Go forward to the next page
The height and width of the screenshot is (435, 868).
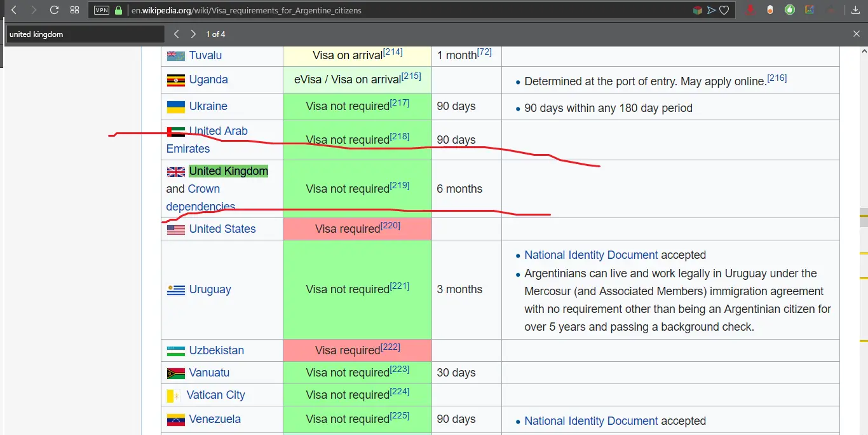tap(34, 10)
